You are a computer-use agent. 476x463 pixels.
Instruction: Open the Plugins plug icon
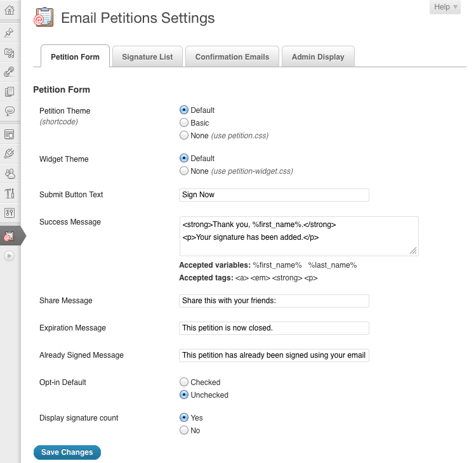pos(10,153)
